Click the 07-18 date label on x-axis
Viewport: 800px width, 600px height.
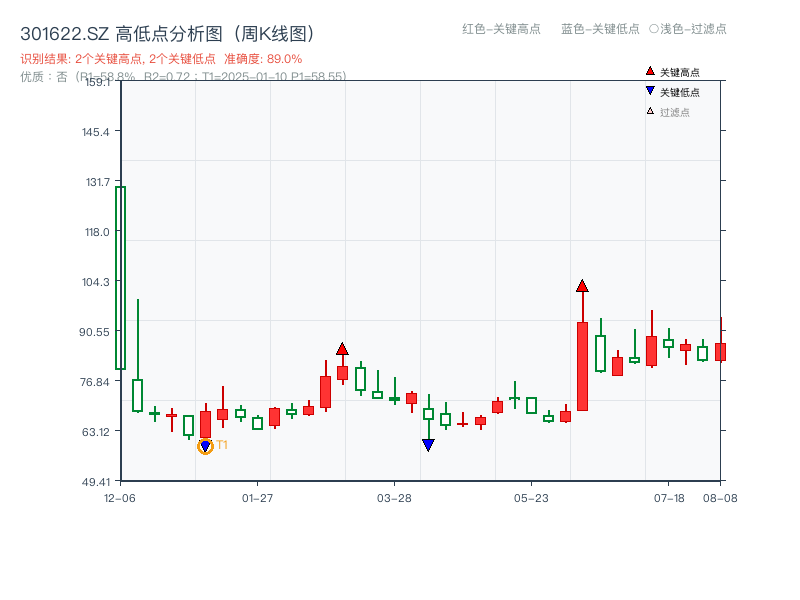[671, 496]
